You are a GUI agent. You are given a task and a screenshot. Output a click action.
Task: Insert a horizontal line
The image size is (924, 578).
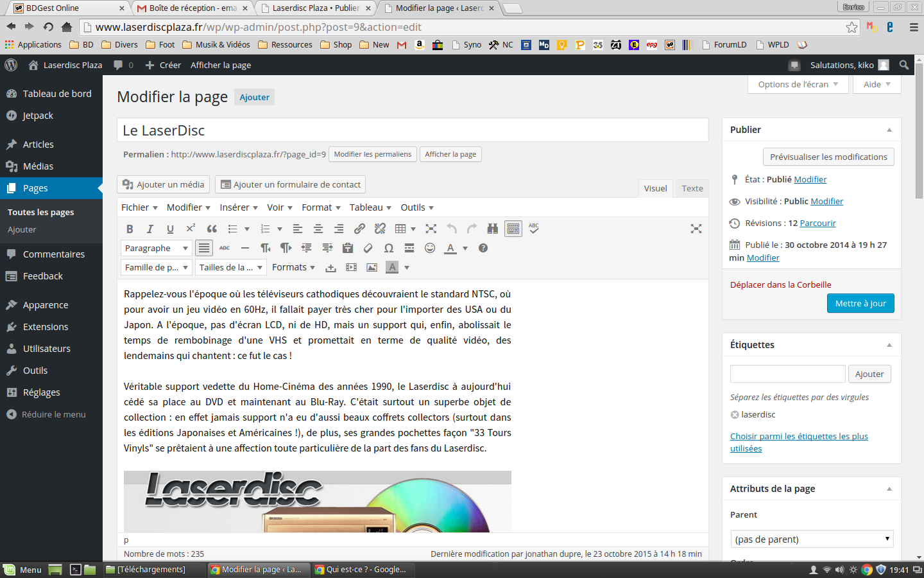(245, 248)
